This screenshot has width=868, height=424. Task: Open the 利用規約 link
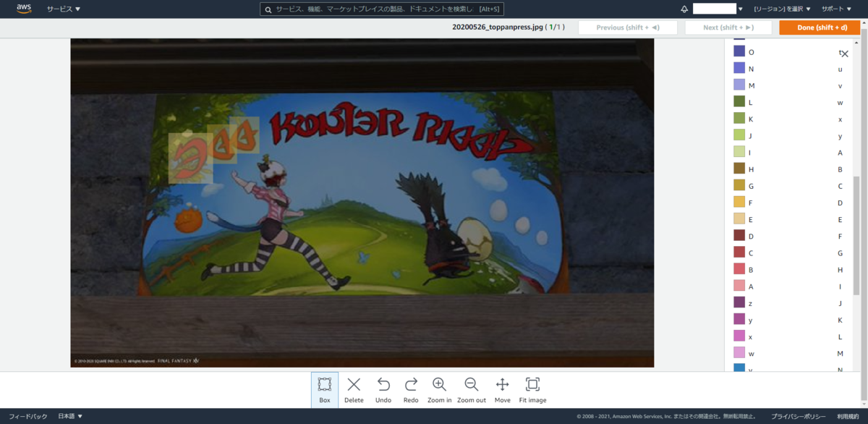(848, 416)
